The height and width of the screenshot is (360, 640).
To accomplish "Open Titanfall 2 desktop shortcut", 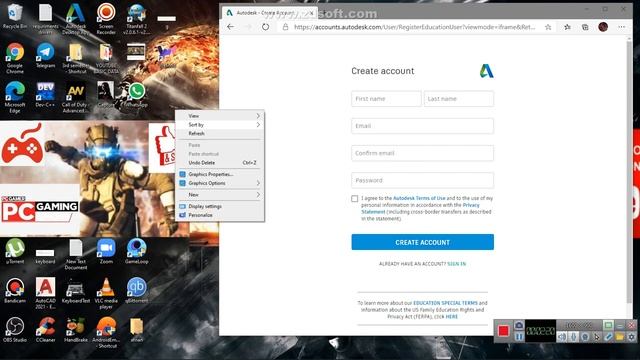I will pyautogui.click(x=137, y=18).
